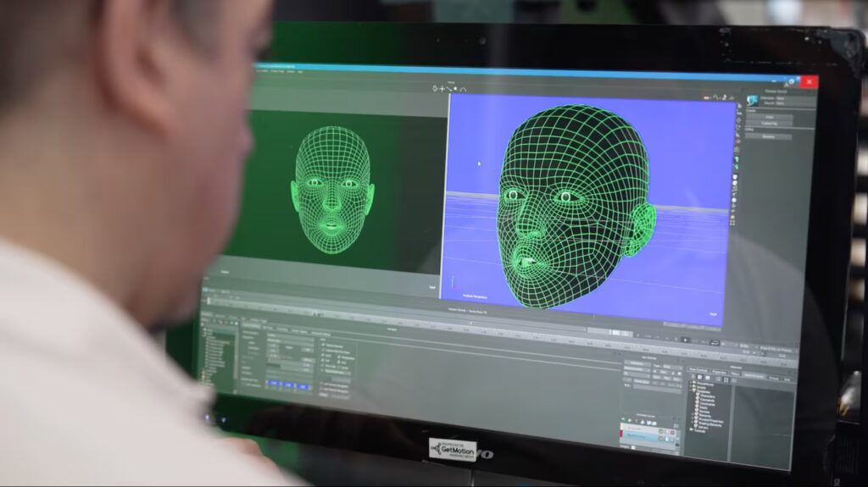Click the Play button in transport controls

tap(685, 340)
